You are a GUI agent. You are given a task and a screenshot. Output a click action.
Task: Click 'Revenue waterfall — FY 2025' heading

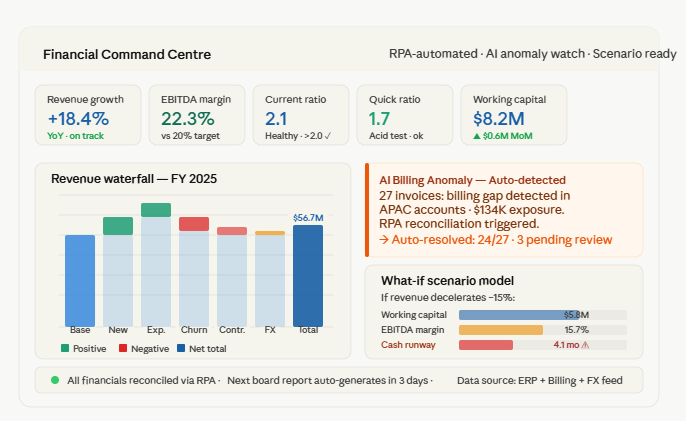(134, 179)
